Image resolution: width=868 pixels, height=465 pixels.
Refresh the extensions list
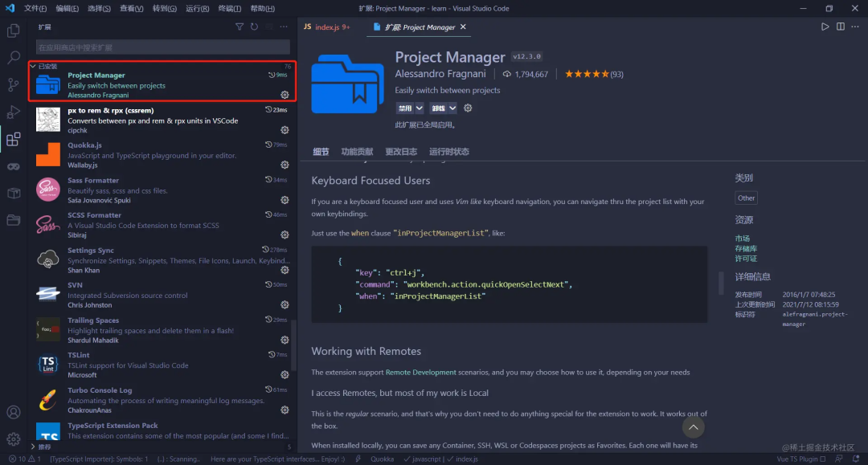(254, 27)
